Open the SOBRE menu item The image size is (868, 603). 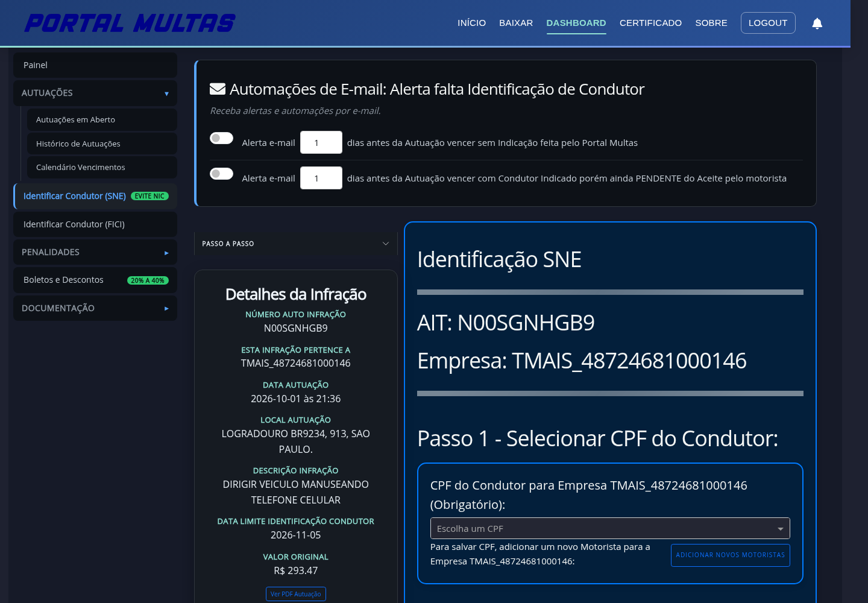pos(711,23)
